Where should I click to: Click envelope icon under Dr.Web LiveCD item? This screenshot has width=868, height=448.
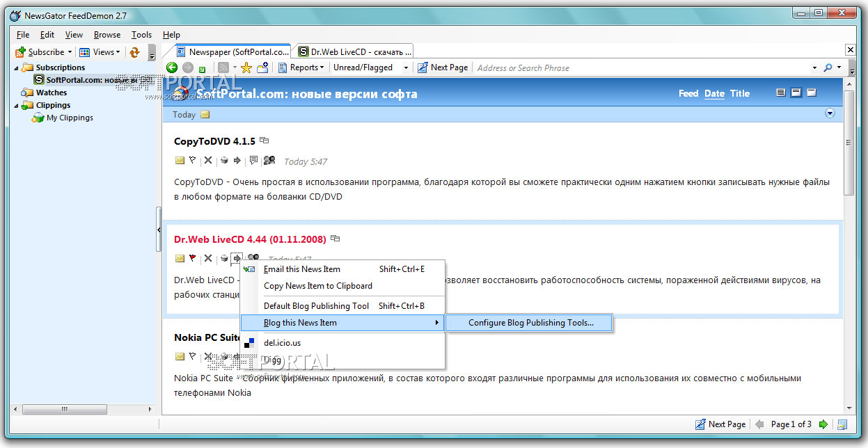point(180,259)
